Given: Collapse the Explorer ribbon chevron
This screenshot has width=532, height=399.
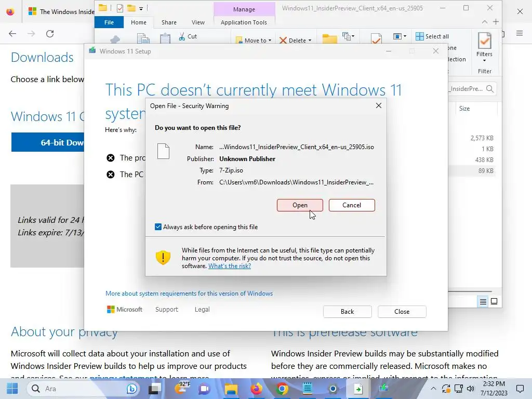Looking at the screenshot, I should pos(485,22).
